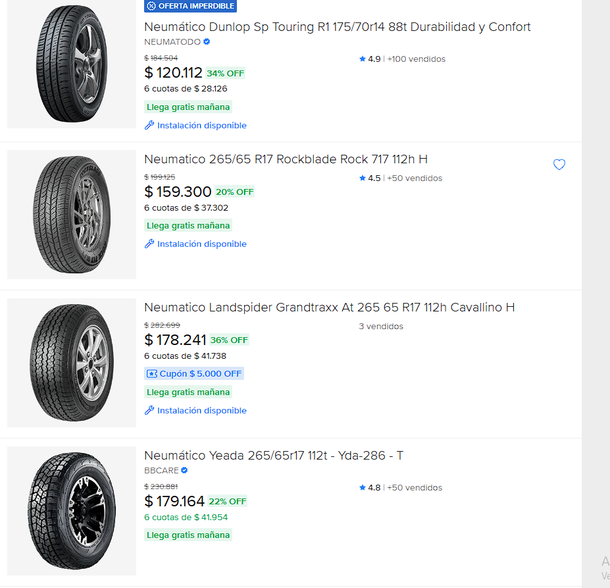
Task: Click the coupon icon in Landspider listing
Action: 152,374
